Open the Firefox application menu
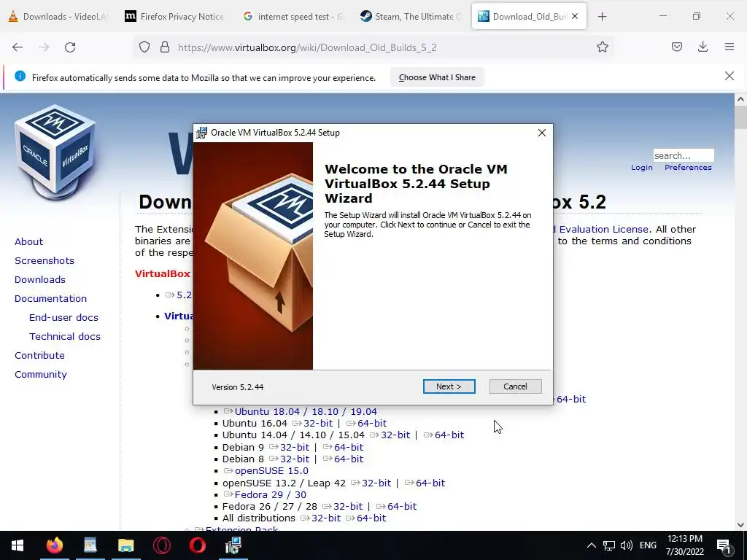This screenshot has width=747, height=560. coord(729,47)
